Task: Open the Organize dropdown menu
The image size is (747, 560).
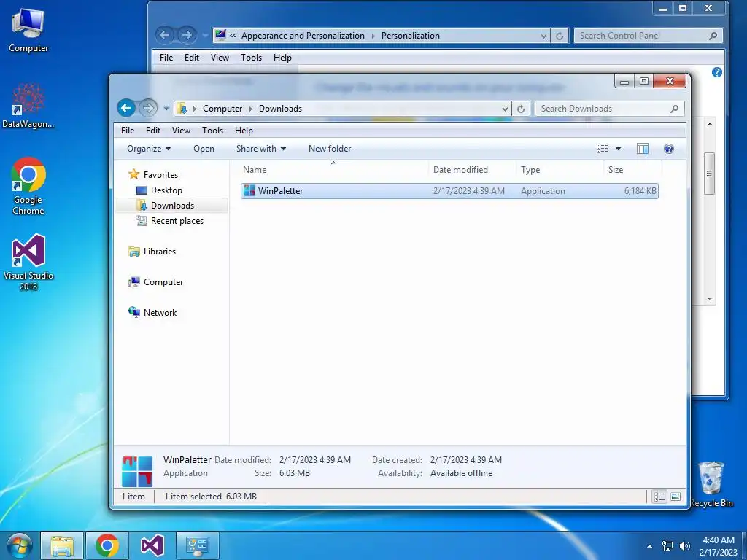Action: pyautogui.click(x=149, y=149)
